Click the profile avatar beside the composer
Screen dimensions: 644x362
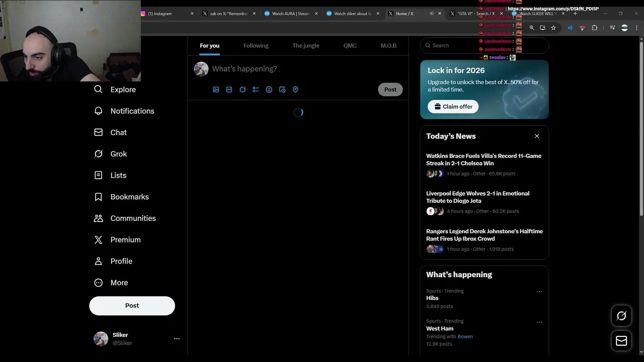tap(201, 69)
